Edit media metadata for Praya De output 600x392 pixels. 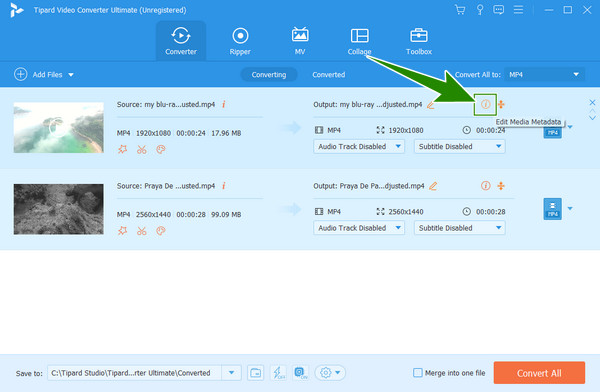[x=485, y=186]
